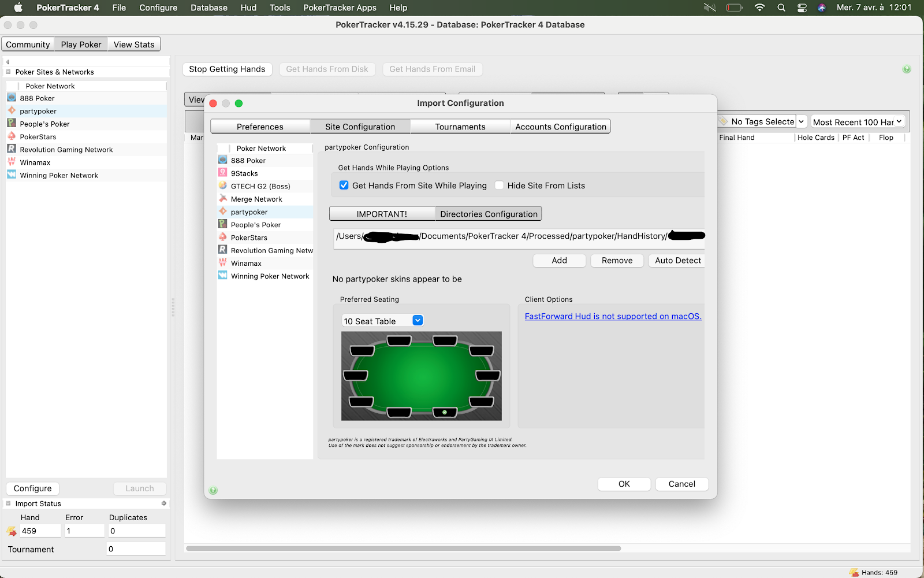Viewport: 924px width, 578px height.
Task: Switch to the Tournaments tab
Action: (x=460, y=126)
